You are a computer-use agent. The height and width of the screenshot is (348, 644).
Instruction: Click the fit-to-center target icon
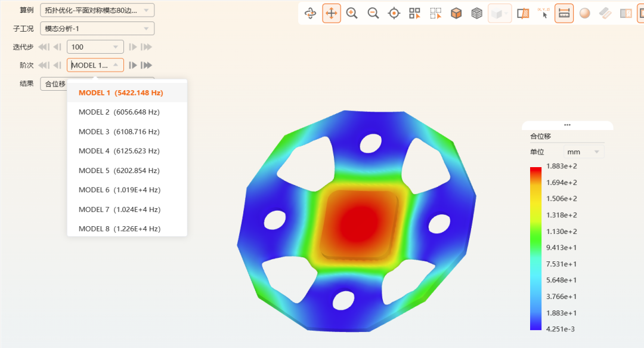(x=394, y=13)
